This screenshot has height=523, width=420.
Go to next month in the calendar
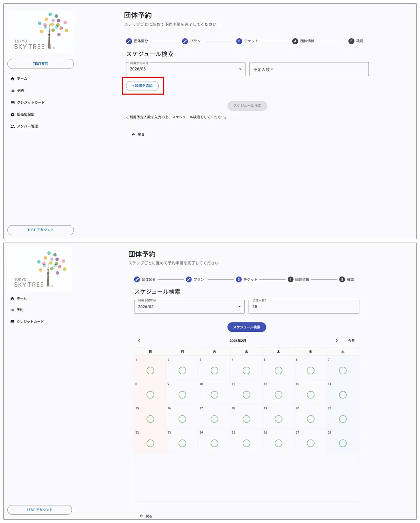[x=337, y=341]
